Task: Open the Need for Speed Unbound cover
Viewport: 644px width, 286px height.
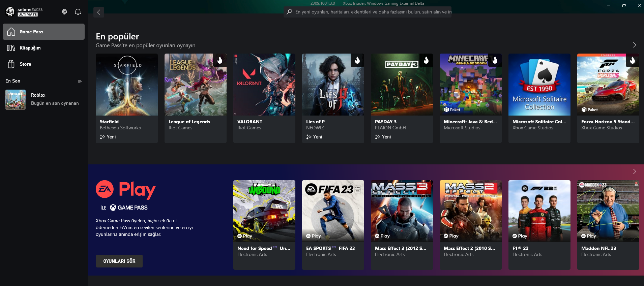Action: [264, 211]
